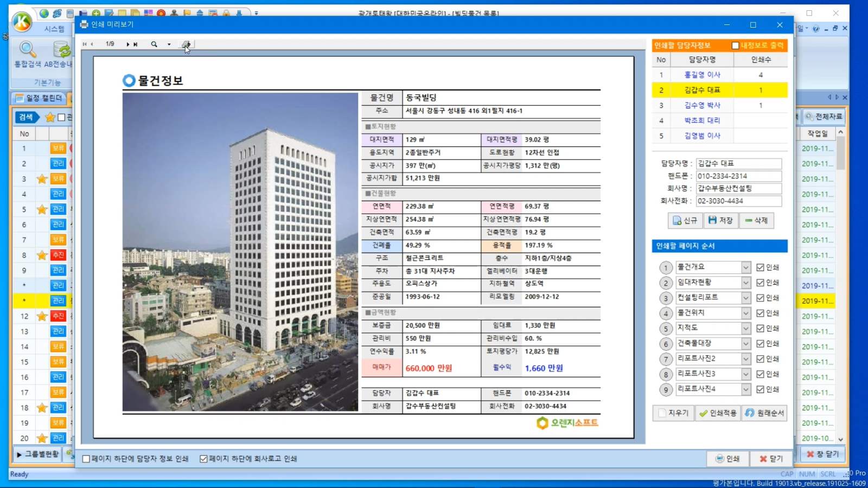
Task: Click the 저장 save button with disk icon
Action: pos(720,220)
